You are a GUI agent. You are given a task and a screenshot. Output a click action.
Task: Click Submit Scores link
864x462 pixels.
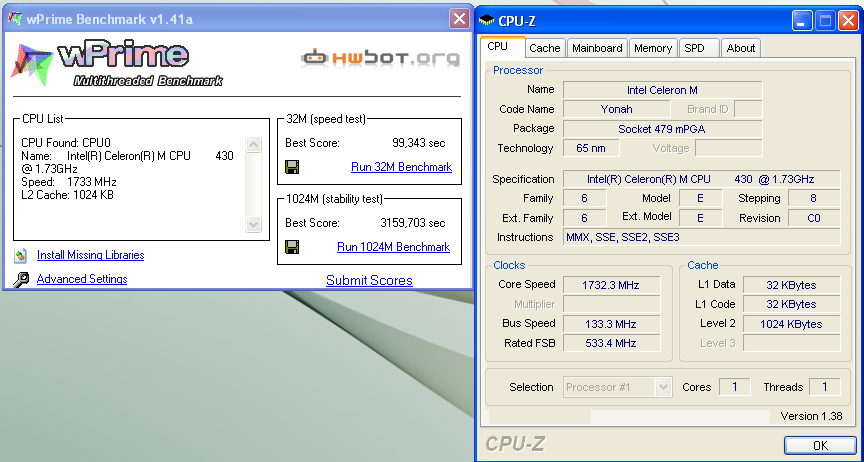click(369, 280)
